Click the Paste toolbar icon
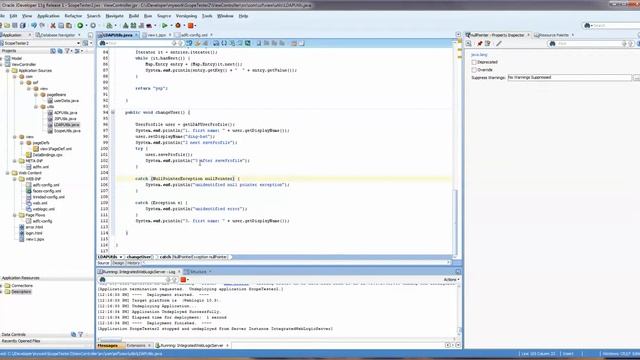Viewport: 640px width, 360px height. [69, 26]
